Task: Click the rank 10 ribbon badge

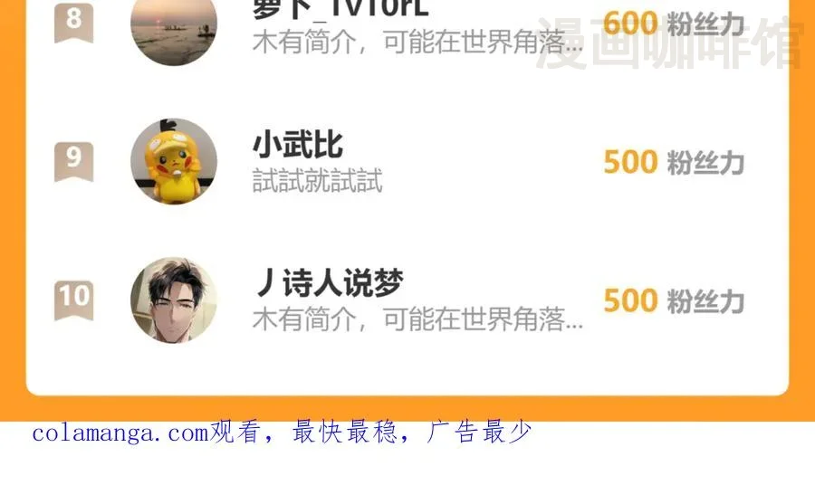Action: coord(74,300)
